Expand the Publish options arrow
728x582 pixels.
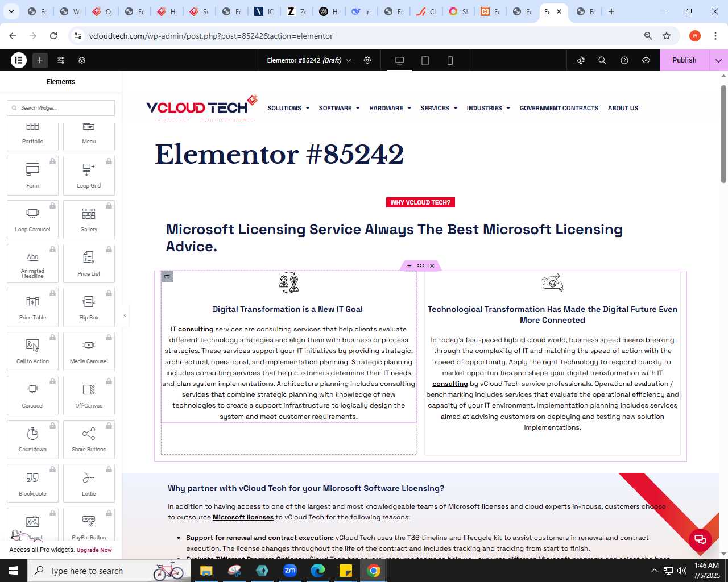pyautogui.click(x=719, y=60)
